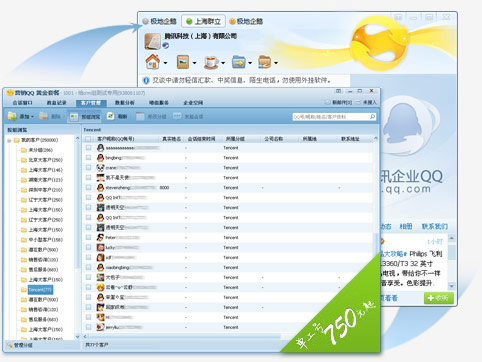
Task: Open the dropdown arrow beside the photo icon
Action: [194, 63]
